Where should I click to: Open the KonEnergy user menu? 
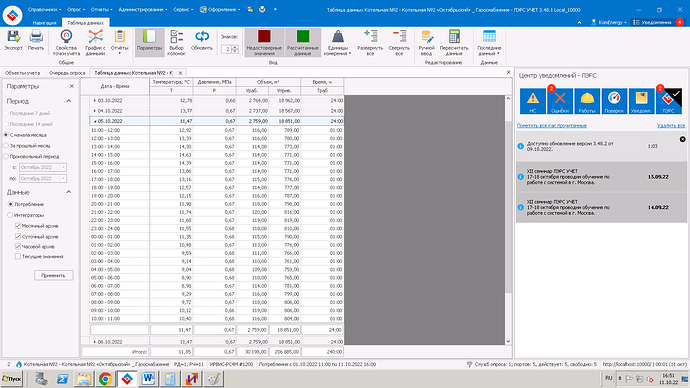tap(609, 22)
